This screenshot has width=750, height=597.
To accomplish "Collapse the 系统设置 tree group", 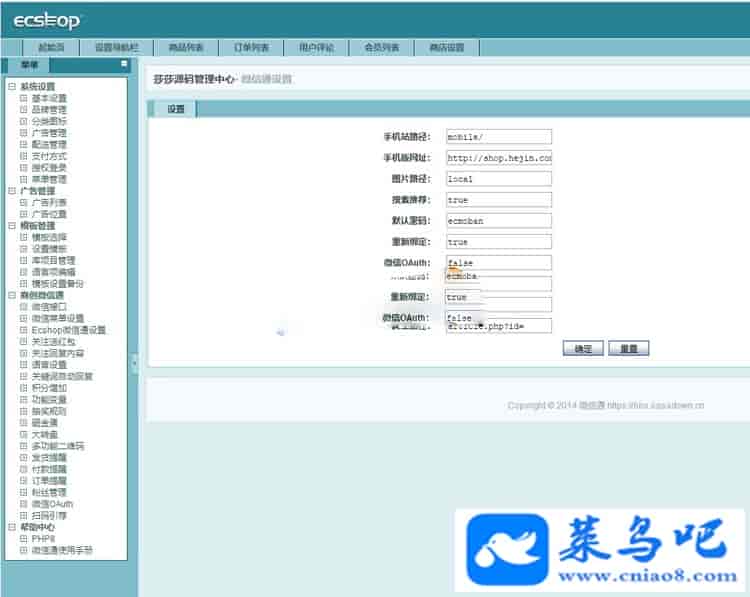I will (x=11, y=87).
